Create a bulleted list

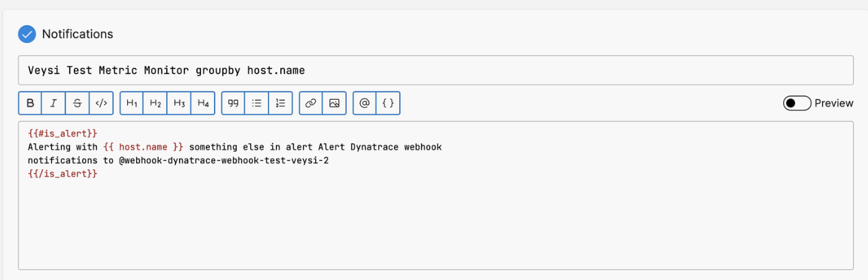pyautogui.click(x=257, y=103)
